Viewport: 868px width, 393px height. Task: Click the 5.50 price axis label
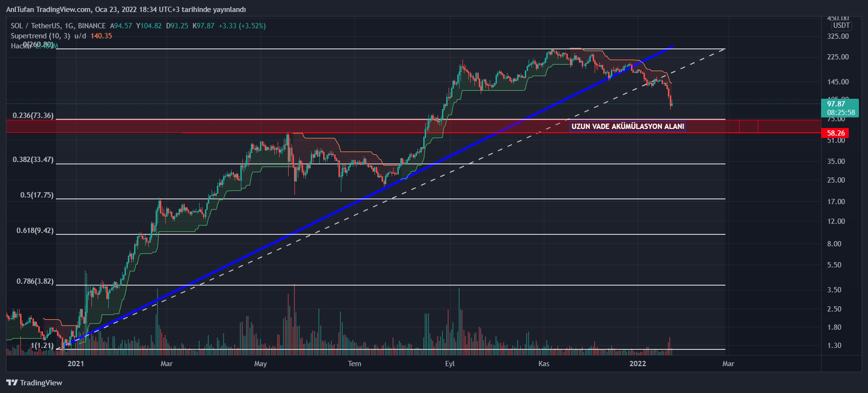point(834,265)
